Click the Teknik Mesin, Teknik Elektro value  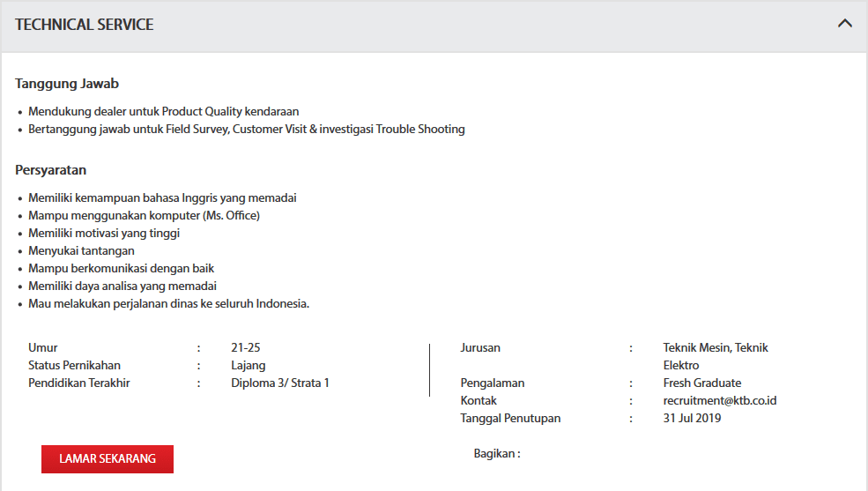715,356
